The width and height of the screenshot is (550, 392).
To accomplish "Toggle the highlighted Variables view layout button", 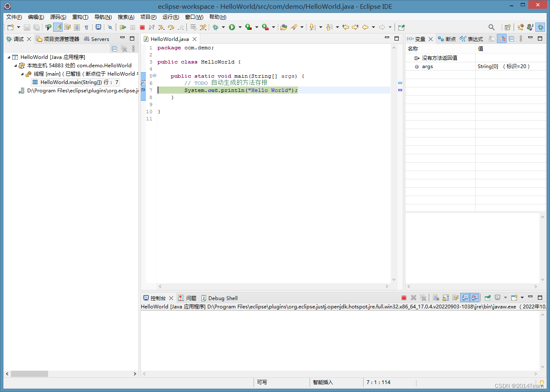I will [x=502, y=39].
